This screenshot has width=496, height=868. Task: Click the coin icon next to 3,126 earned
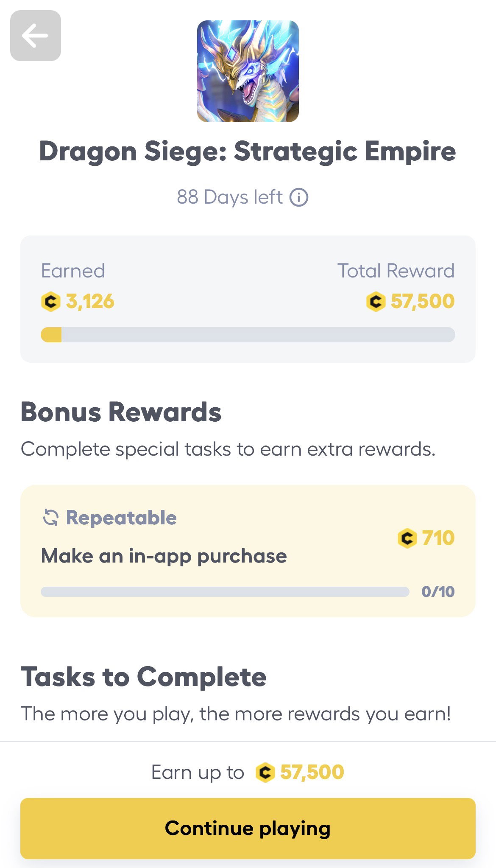tap(50, 302)
